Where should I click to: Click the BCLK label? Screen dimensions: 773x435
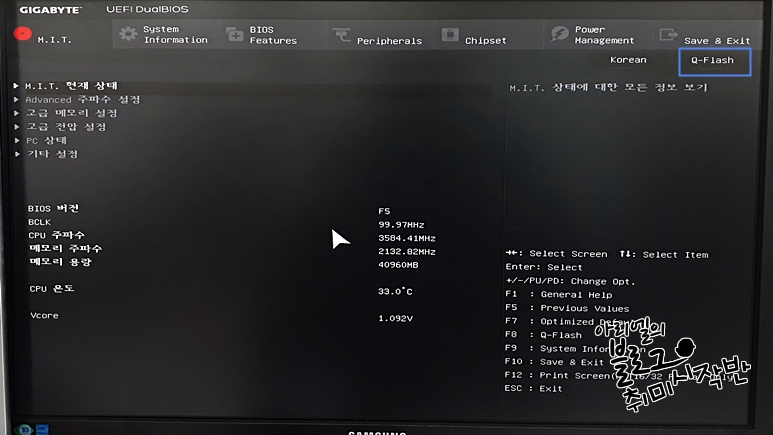[39, 222]
